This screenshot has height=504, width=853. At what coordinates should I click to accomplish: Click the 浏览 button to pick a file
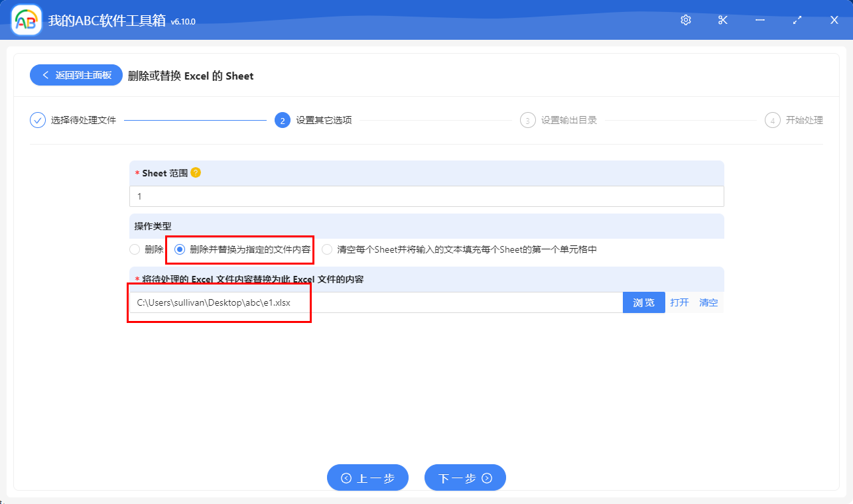click(643, 302)
